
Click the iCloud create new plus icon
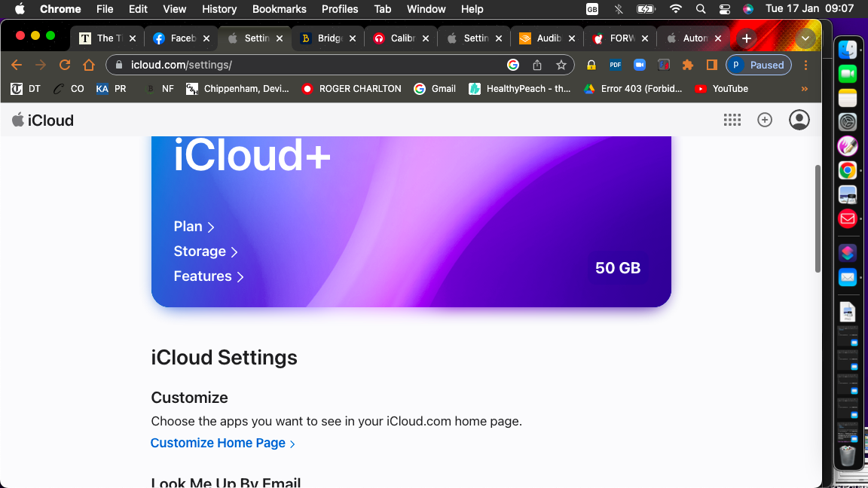pyautogui.click(x=765, y=120)
